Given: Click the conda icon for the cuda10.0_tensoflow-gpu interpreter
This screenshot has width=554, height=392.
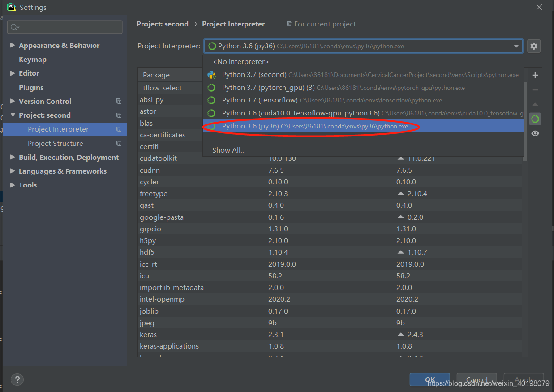Looking at the screenshot, I should click(x=212, y=113).
